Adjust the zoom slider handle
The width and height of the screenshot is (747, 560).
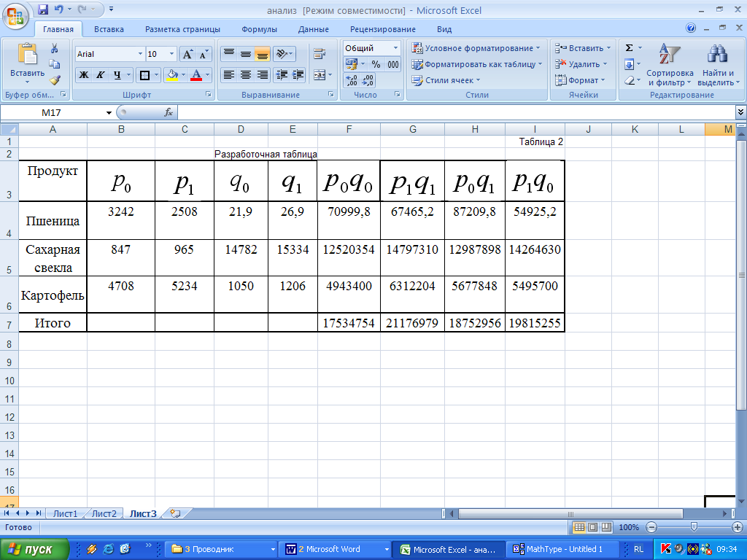pyautogui.click(x=694, y=526)
